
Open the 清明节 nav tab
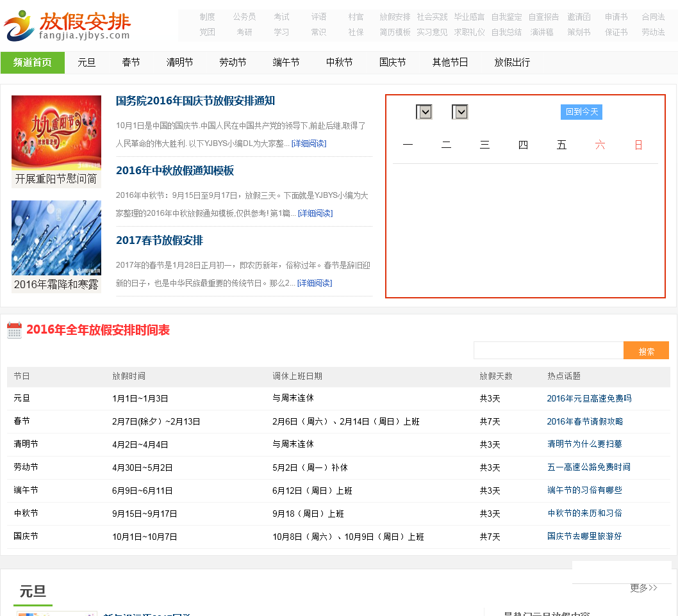coord(179,63)
